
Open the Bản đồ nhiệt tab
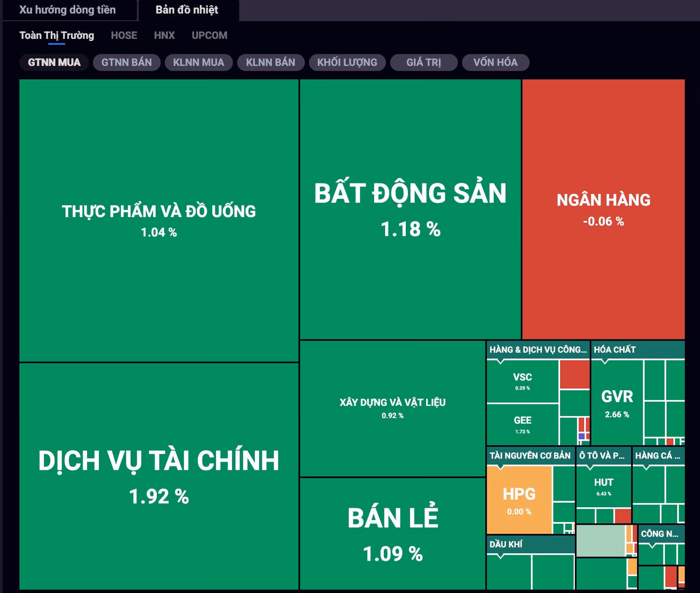coord(186,10)
